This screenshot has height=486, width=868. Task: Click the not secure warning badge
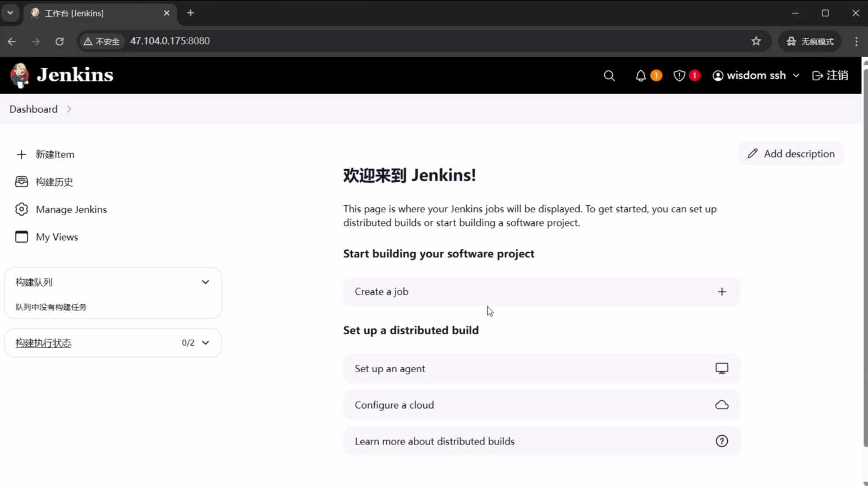(102, 41)
